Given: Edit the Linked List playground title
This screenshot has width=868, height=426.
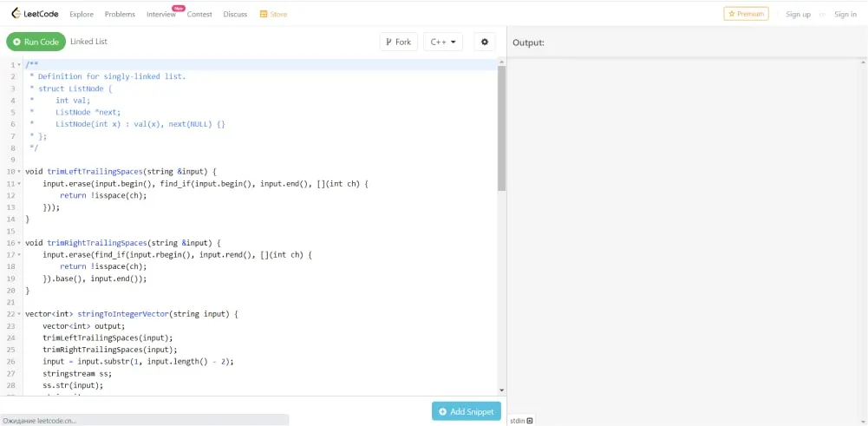Looking at the screenshot, I should coord(88,42).
